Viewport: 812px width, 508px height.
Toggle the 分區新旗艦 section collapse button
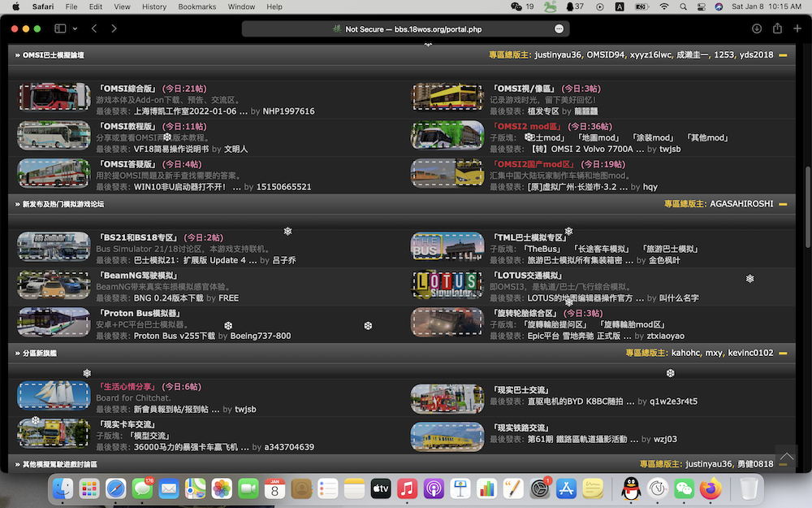coord(783,354)
